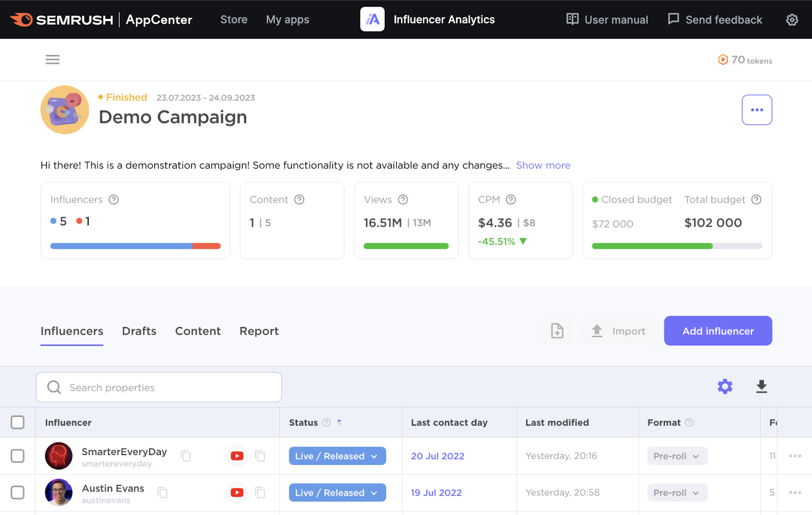Switch to the Drafts tab
The image size is (812, 515).
click(139, 331)
